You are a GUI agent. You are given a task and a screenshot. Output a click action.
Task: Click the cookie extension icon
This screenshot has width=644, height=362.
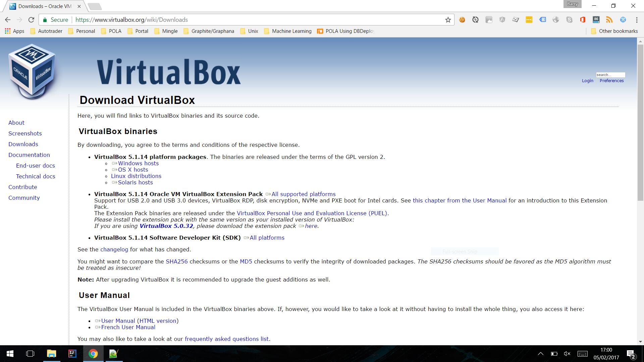[x=462, y=20]
